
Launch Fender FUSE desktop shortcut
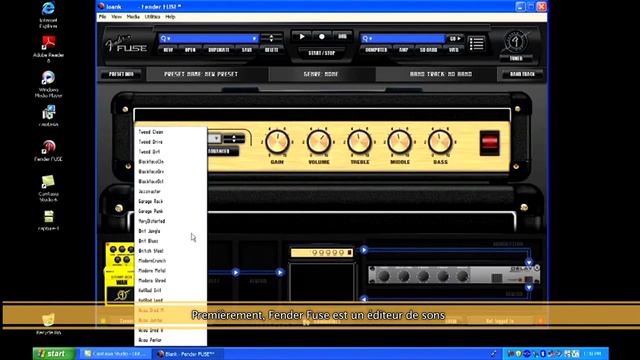pyautogui.click(x=48, y=150)
